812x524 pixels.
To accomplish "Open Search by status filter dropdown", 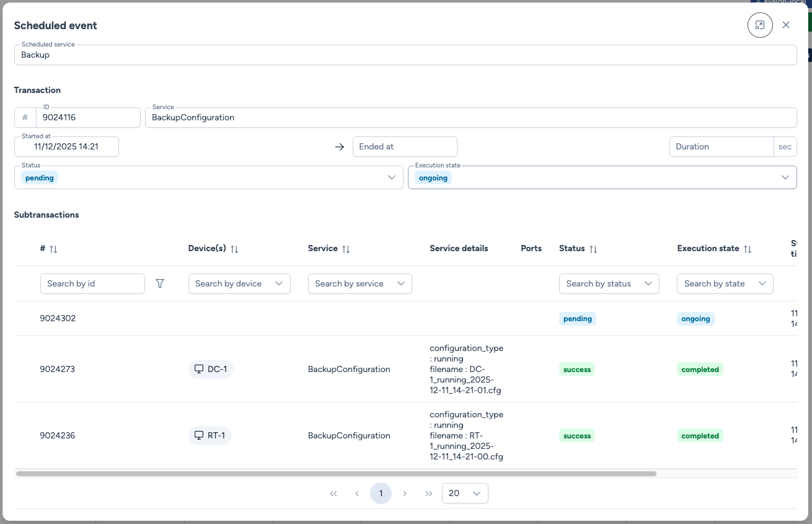I will point(648,283).
